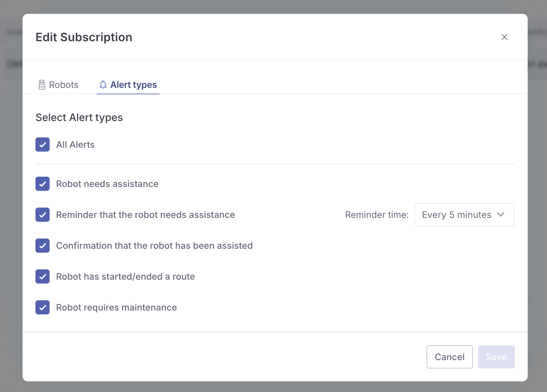Switch to the Robots tab
The width and height of the screenshot is (547, 392).
pyautogui.click(x=59, y=85)
